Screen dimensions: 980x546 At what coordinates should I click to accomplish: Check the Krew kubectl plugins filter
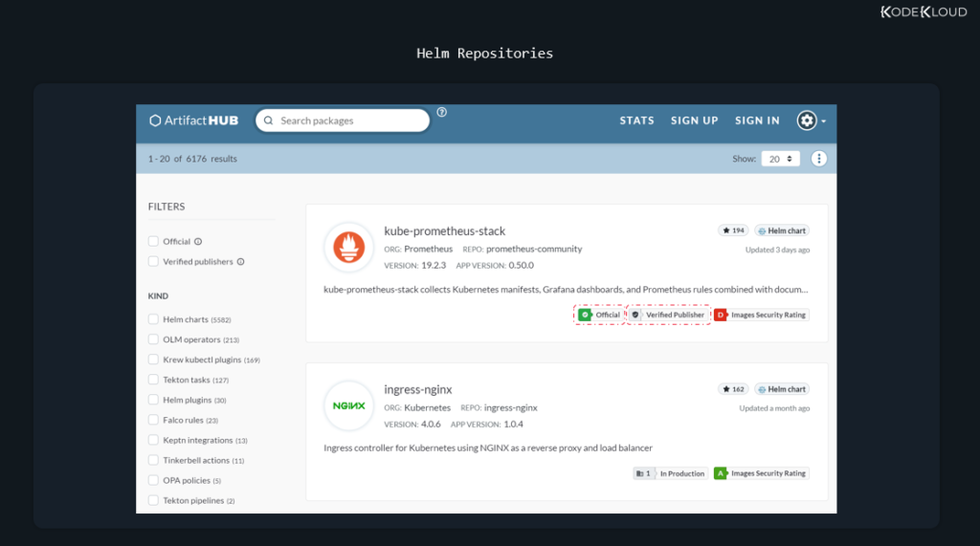click(x=153, y=360)
